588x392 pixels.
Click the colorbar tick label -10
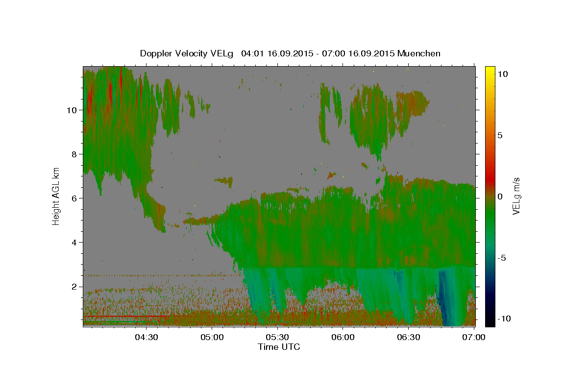pyautogui.click(x=503, y=318)
